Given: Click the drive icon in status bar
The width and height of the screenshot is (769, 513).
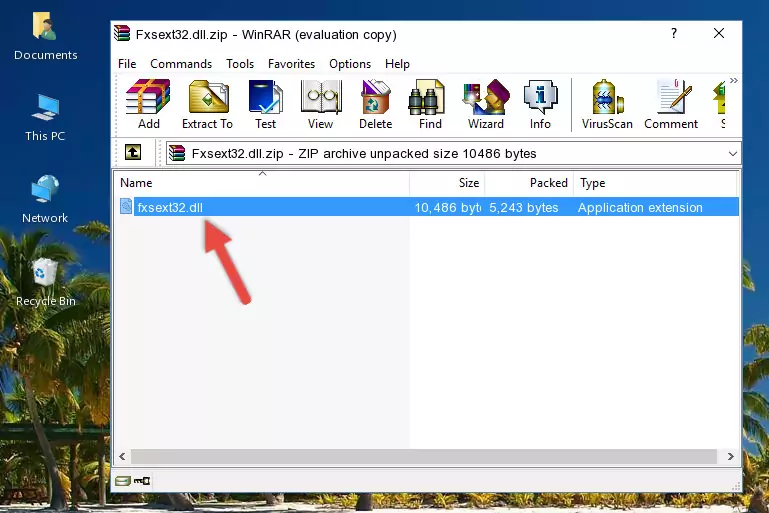Looking at the screenshot, I should click(123, 481).
